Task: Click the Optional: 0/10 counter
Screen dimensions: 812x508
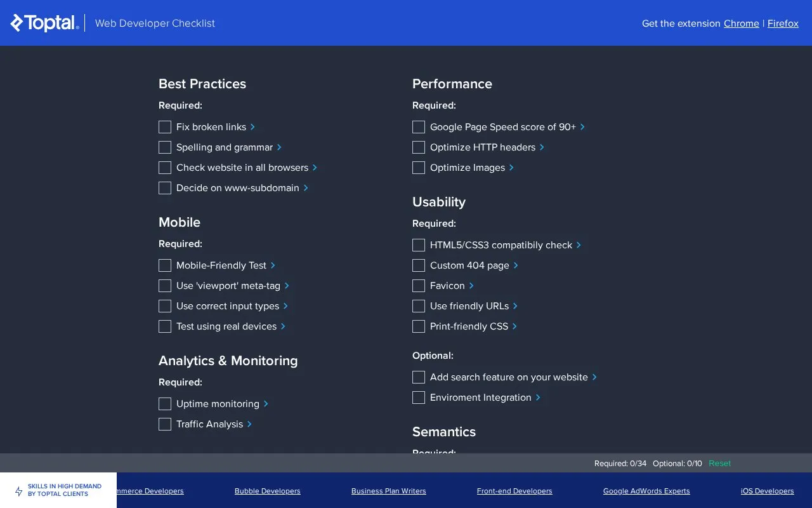Action: click(x=678, y=464)
